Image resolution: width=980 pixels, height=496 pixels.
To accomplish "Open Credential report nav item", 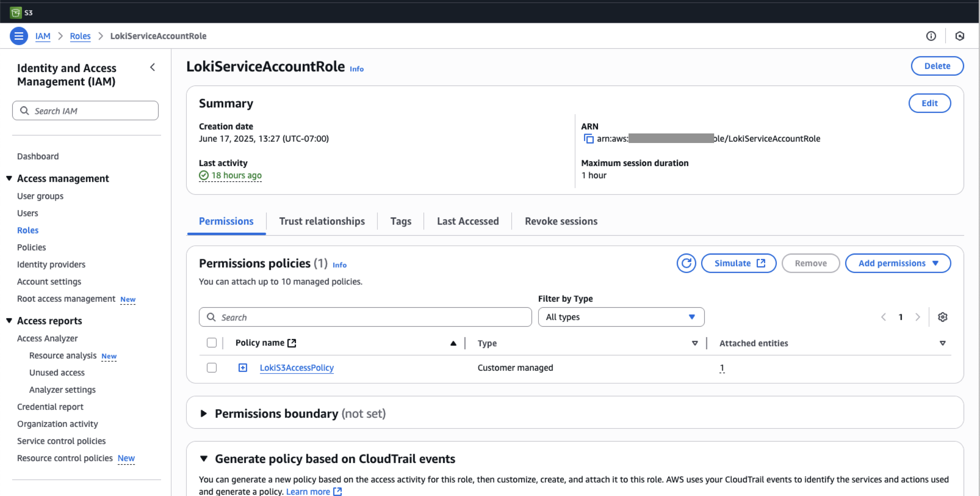I will point(50,406).
